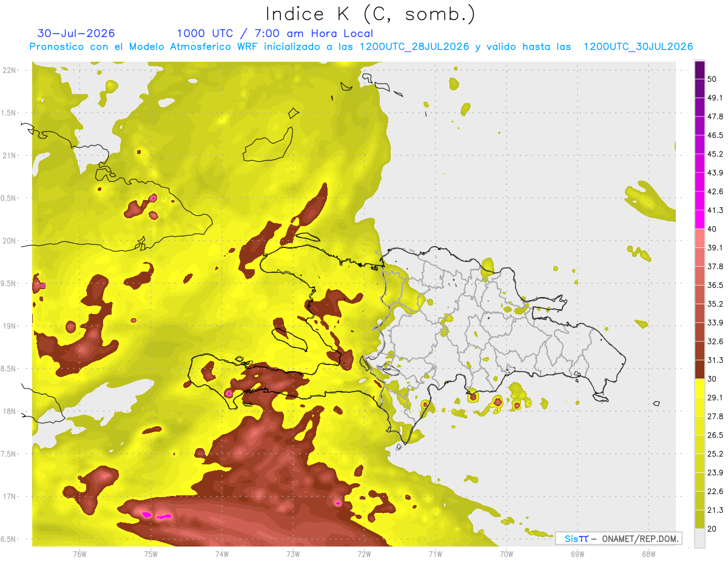Screen dimensions: 728x562
Task: Click the colorbar value '50'
Action: pos(712,79)
